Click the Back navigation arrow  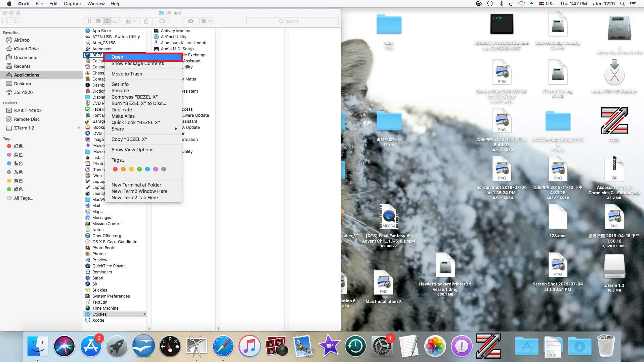[7, 21]
